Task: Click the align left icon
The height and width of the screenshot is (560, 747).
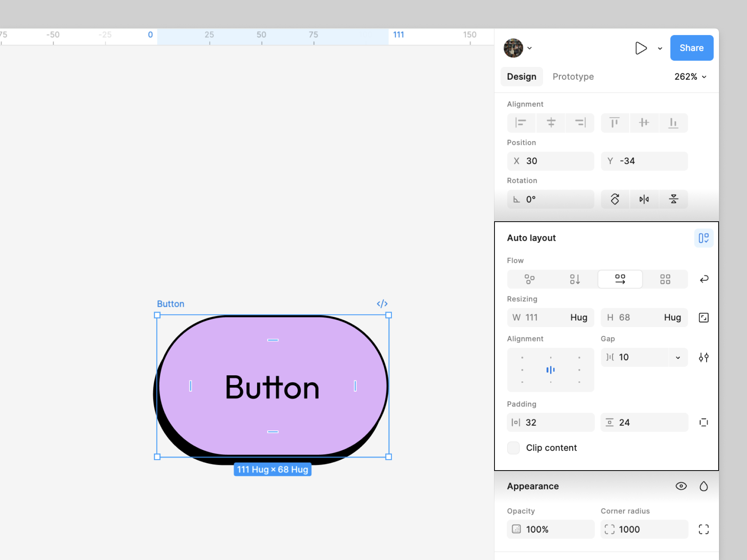Action: coord(521,123)
